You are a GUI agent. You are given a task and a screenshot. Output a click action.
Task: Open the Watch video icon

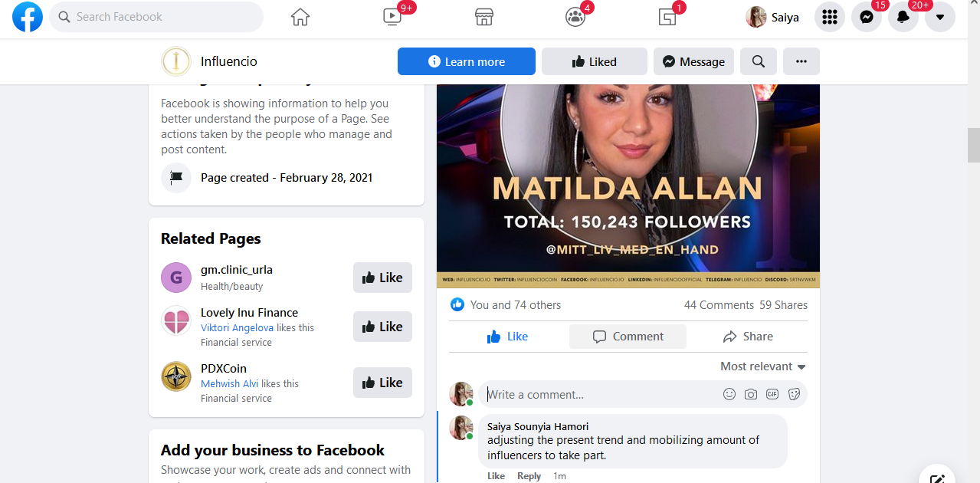tap(392, 17)
